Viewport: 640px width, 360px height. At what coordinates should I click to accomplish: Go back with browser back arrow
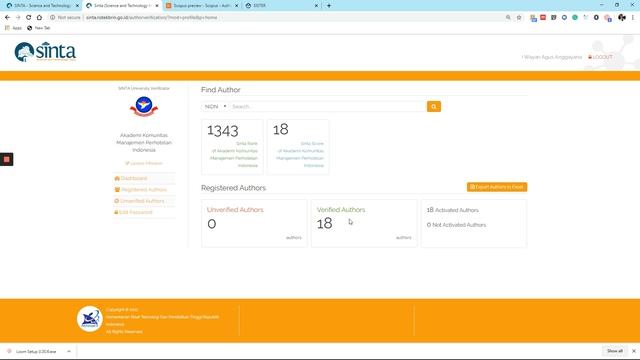(x=7, y=18)
